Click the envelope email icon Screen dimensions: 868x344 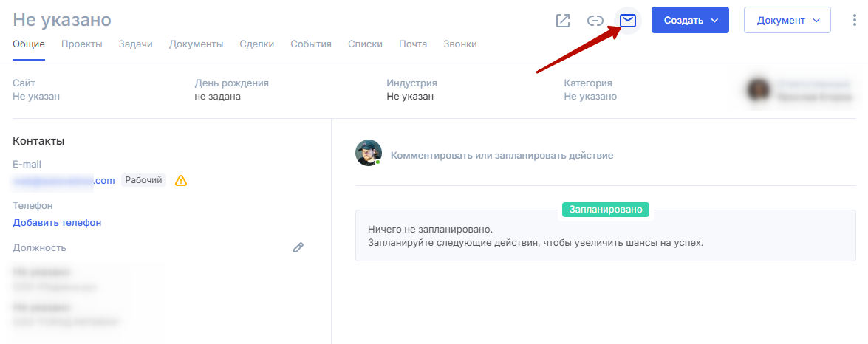[x=628, y=21]
